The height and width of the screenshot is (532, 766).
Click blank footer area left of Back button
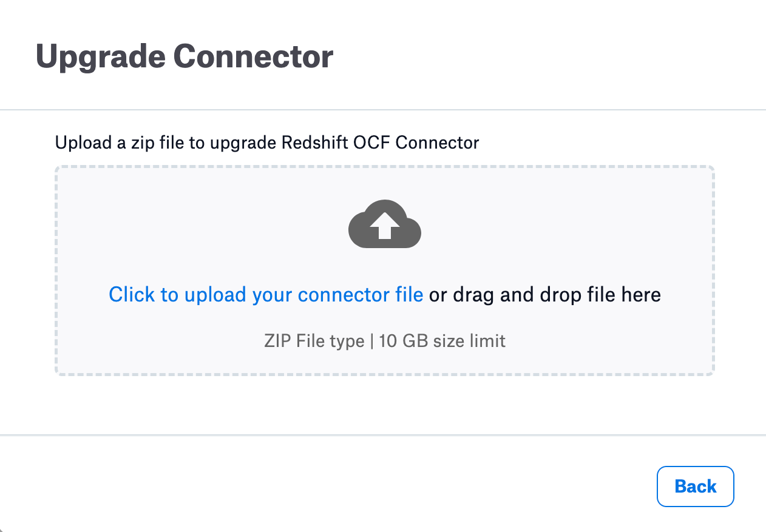pyautogui.click(x=328, y=487)
